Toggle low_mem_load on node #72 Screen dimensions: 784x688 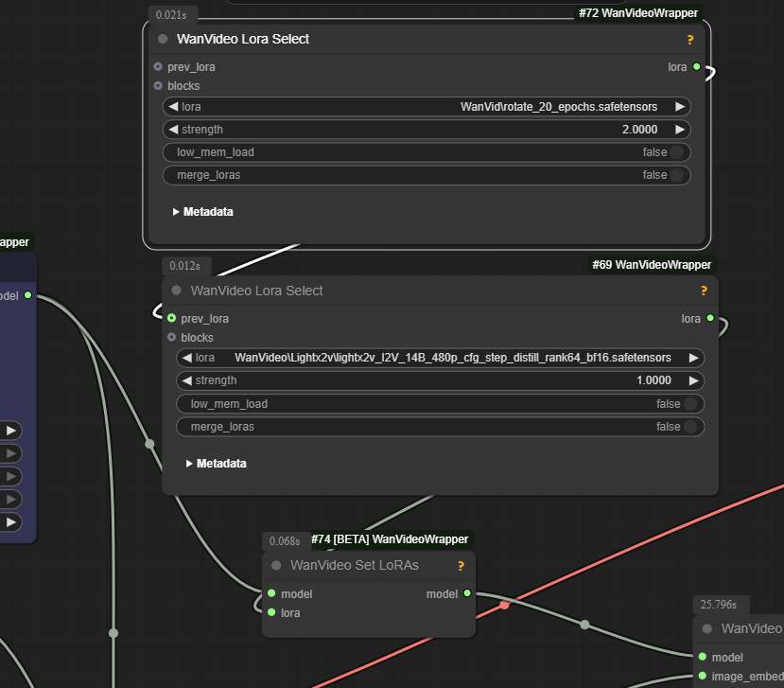tap(427, 152)
